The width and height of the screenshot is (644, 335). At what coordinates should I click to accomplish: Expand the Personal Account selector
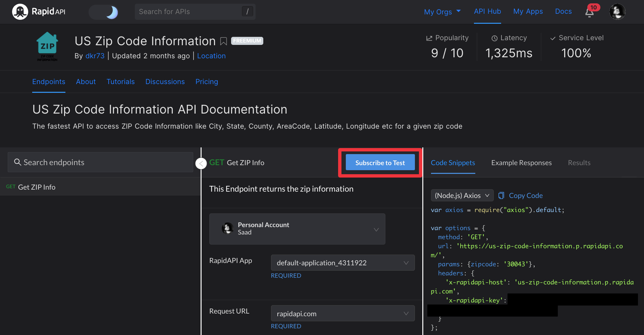coord(297,229)
